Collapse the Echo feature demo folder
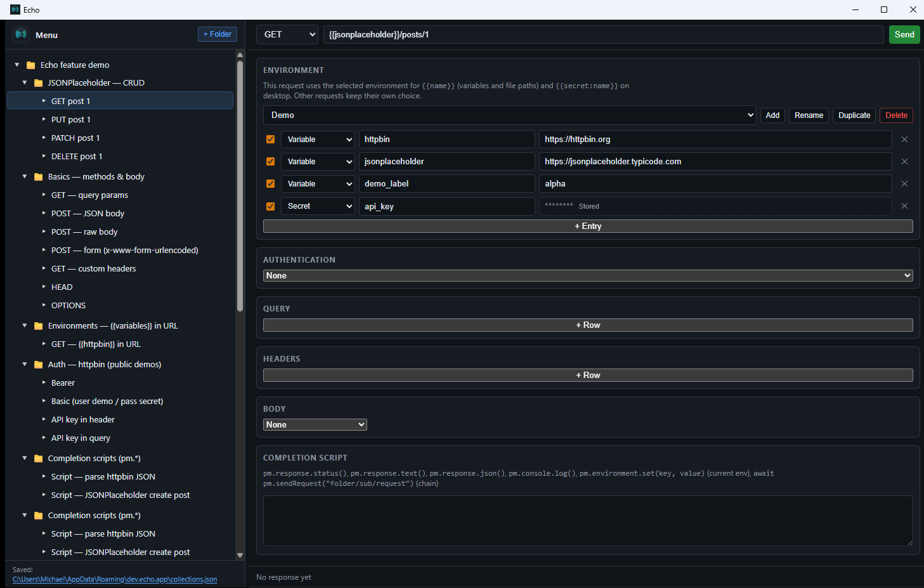Viewport: 924px width, 588px height. (17, 65)
